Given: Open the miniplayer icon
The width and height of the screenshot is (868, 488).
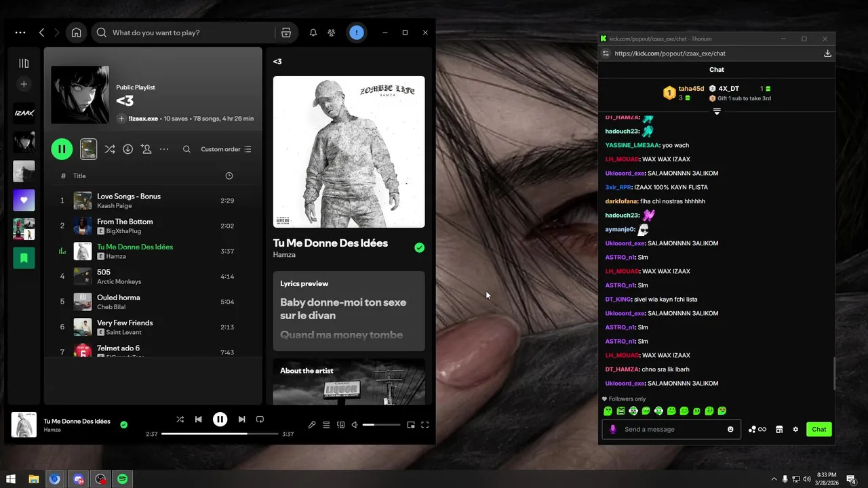Looking at the screenshot, I should coord(411,425).
